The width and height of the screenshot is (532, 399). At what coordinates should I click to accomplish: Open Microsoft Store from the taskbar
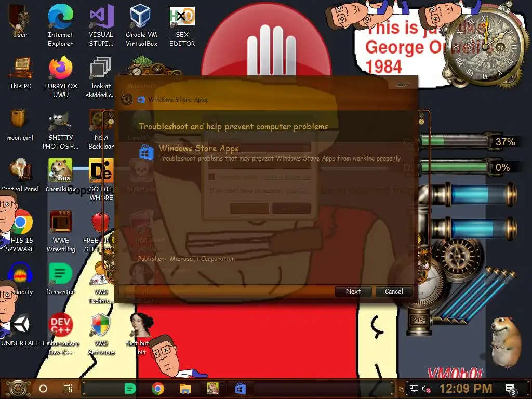pos(240,389)
